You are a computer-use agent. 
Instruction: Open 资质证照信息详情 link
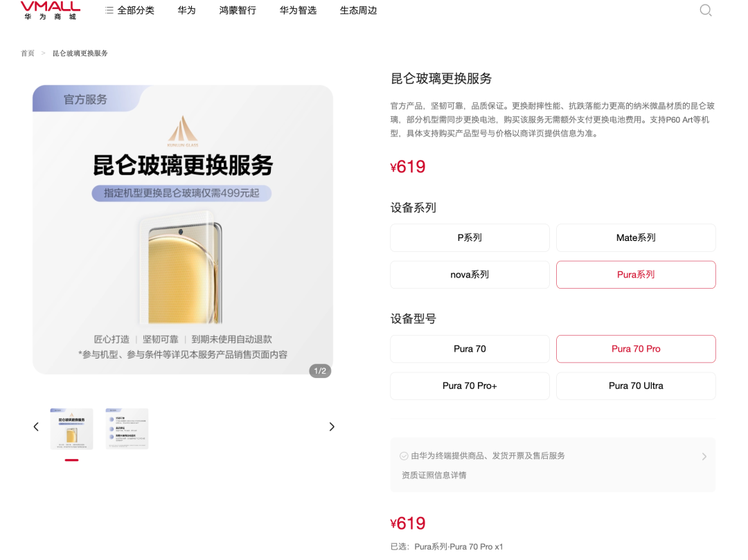tap(434, 475)
